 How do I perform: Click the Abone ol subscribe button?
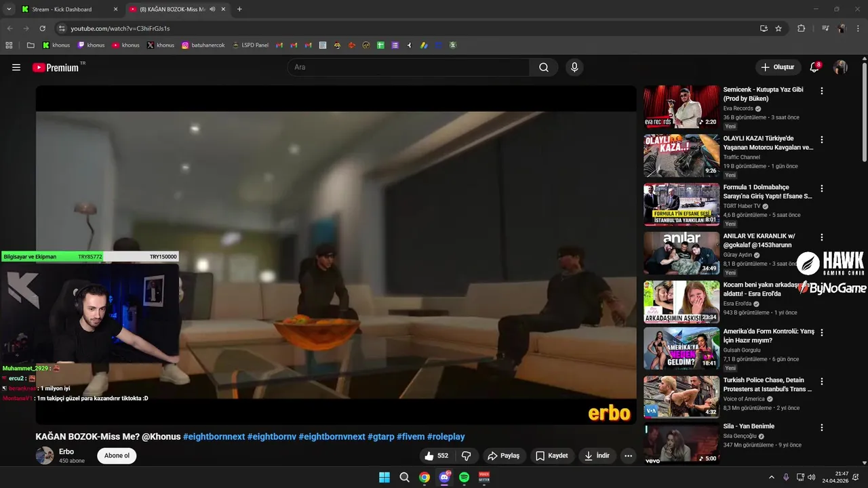(117, 455)
